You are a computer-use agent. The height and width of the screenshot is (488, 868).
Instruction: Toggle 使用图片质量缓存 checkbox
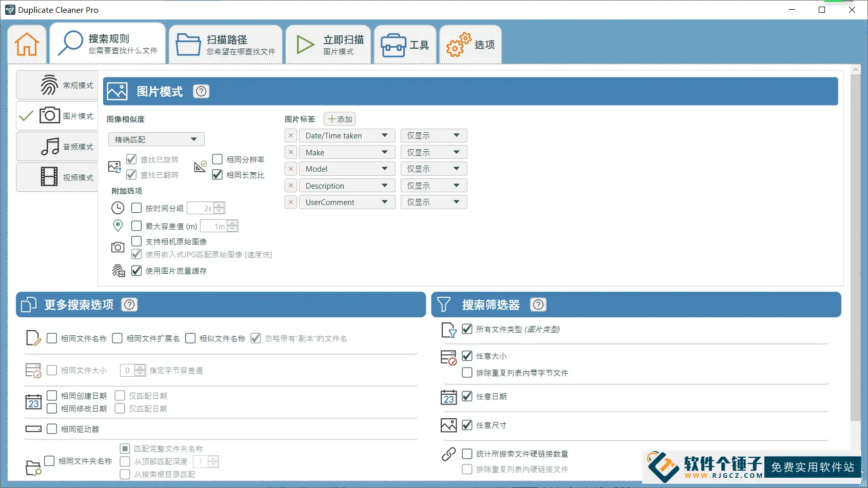pos(136,270)
